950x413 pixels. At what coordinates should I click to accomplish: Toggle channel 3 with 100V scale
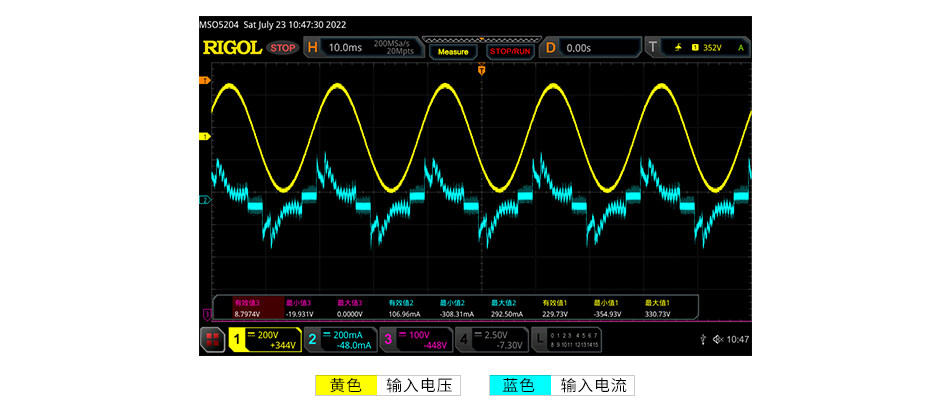click(416, 340)
